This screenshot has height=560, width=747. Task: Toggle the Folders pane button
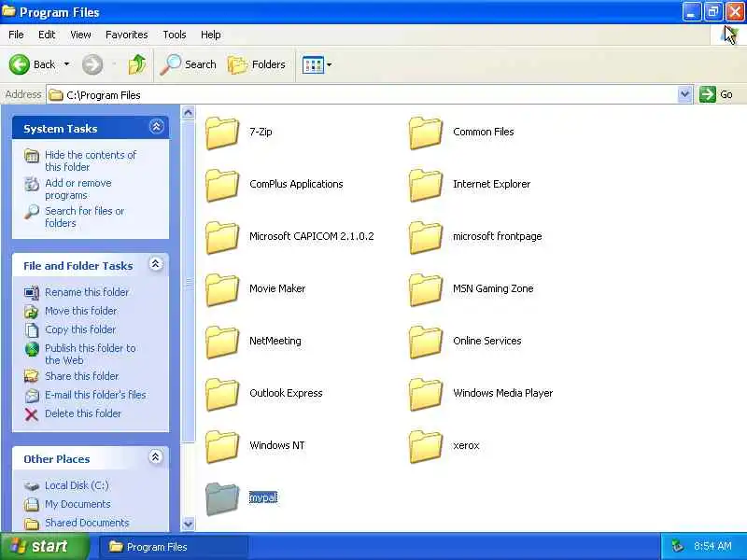[x=256, y=64]
